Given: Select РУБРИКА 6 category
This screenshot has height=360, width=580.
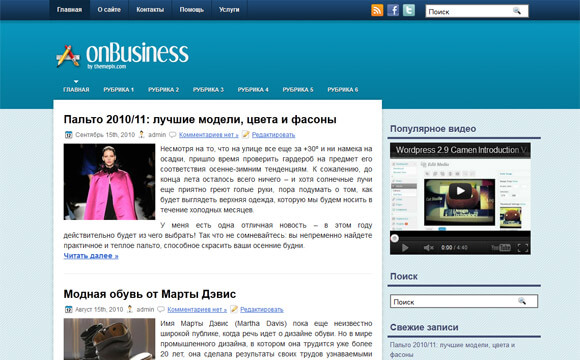Looking at the screenshot, I should pyautogui.click(x=343, y=90).
